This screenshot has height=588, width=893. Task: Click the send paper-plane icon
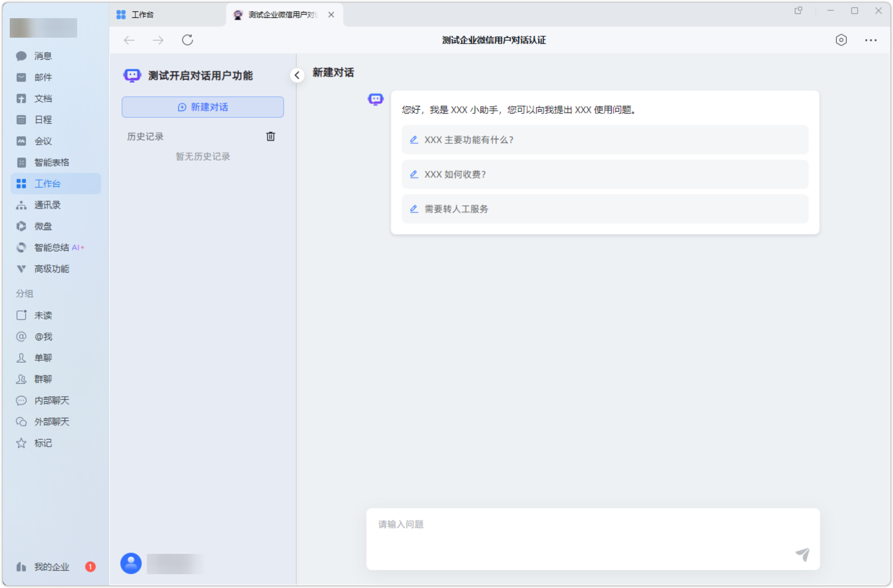coord(803,554)
